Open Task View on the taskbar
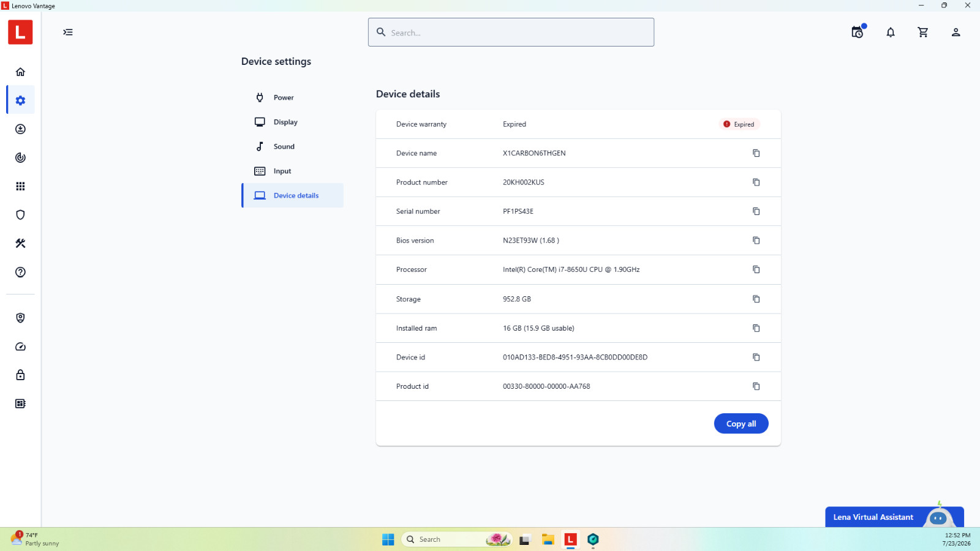This screenshot has width=980, height=551. tap(524, 539)
